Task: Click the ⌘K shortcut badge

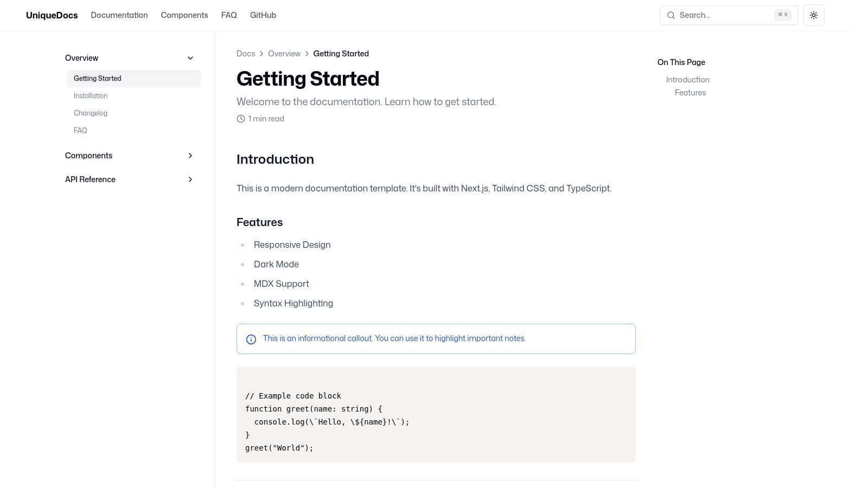Action: pos(783,15)
